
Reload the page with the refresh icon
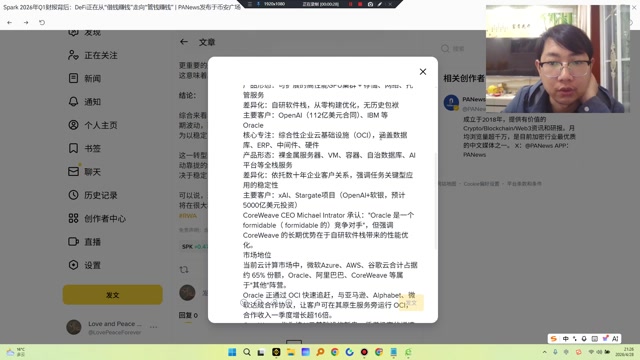(42, 22)
